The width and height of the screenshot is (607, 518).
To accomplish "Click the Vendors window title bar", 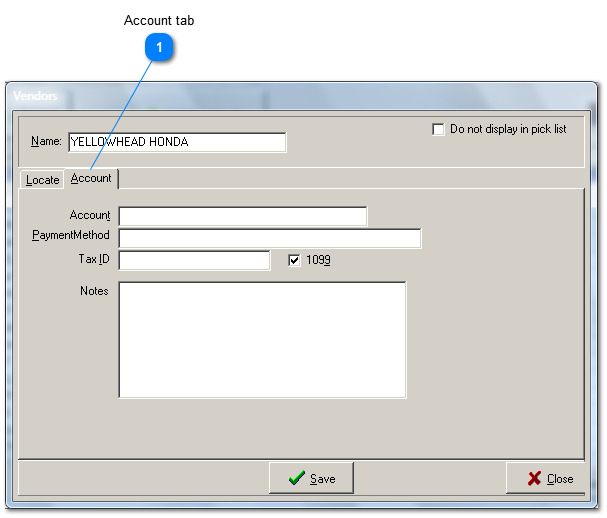I will pyautogui.click(x=300, y=96).
